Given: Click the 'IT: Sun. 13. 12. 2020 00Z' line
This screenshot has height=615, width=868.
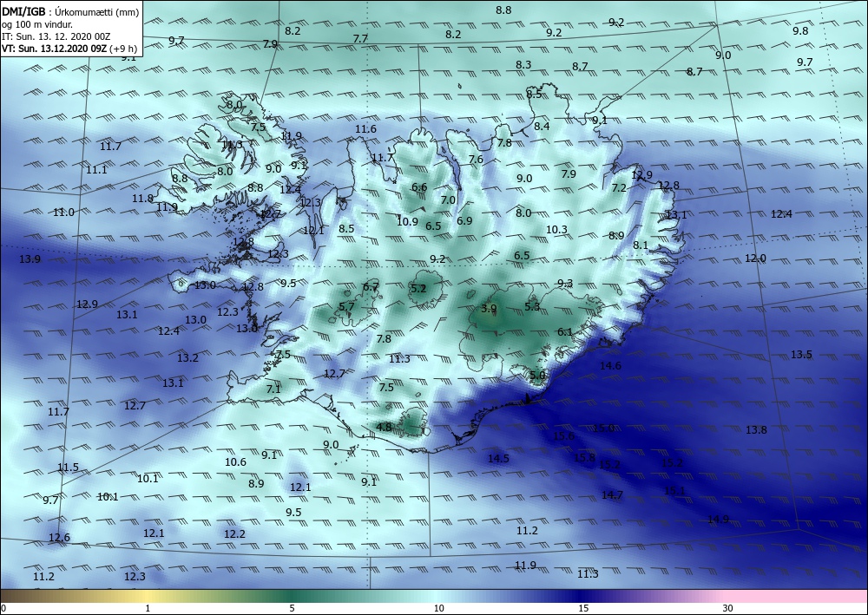Looking at the screenshot, I should [56, 36].
